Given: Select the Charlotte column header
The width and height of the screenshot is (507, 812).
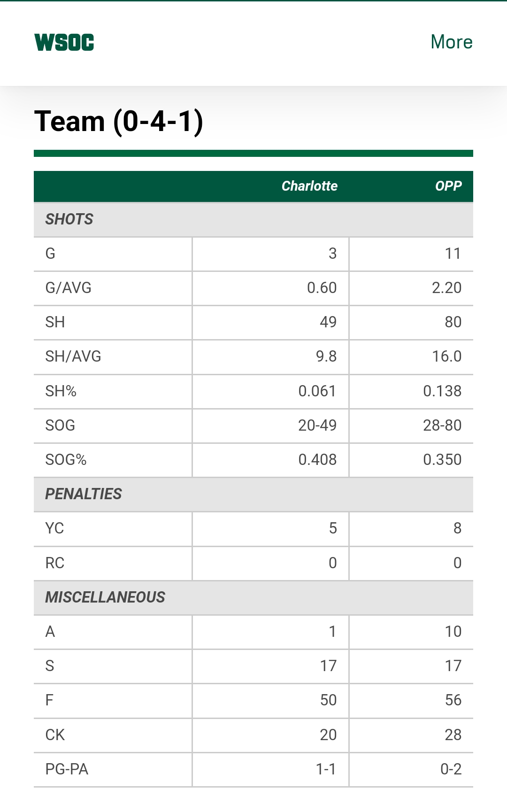Looking at the screenshot, I should tap(309, 186).
